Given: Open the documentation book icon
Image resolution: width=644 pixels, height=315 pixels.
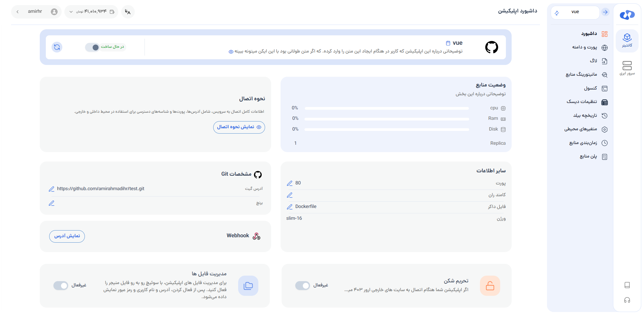Looking at the screenshot, I should (627, 285).
